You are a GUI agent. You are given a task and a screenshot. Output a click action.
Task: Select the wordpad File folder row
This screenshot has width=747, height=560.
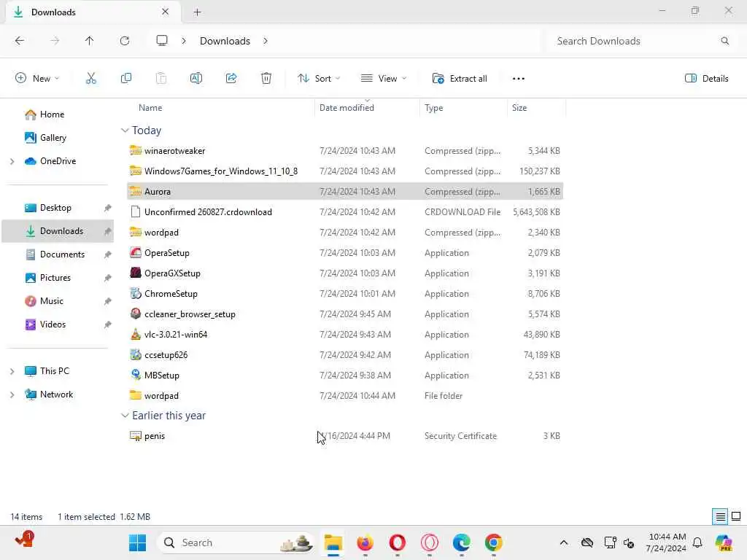point(345,396)
